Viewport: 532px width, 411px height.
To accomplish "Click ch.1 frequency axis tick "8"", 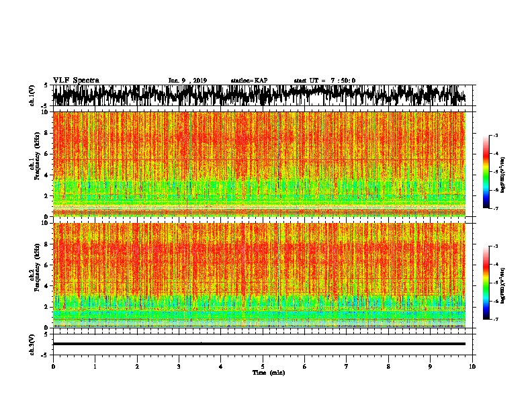I will pos(46,133).
